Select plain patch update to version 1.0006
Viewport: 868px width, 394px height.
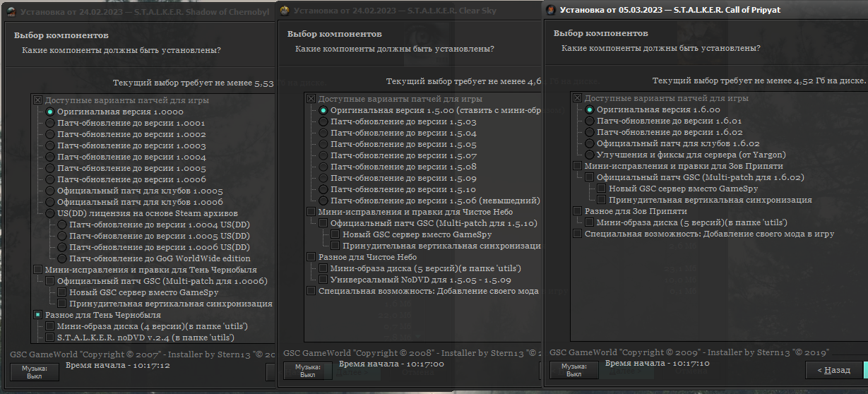50,179
